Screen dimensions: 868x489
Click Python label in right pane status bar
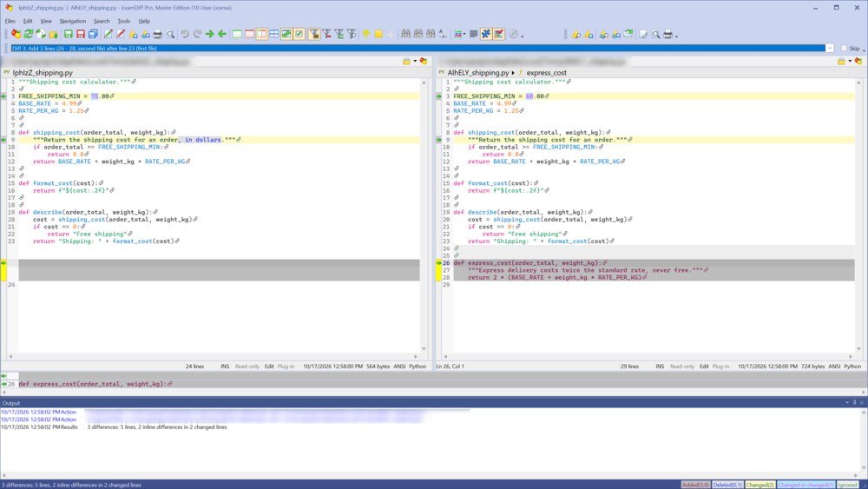coord(852,366)
